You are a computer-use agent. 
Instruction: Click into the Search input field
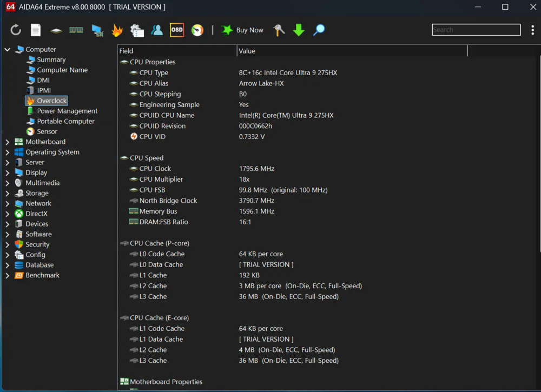click(x=476, y=30)
